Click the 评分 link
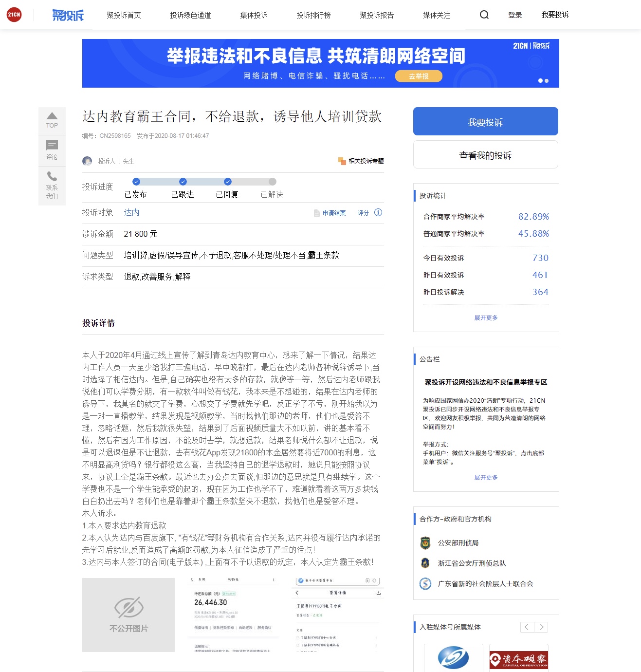The image size is (641, 672). coord(364,213)
